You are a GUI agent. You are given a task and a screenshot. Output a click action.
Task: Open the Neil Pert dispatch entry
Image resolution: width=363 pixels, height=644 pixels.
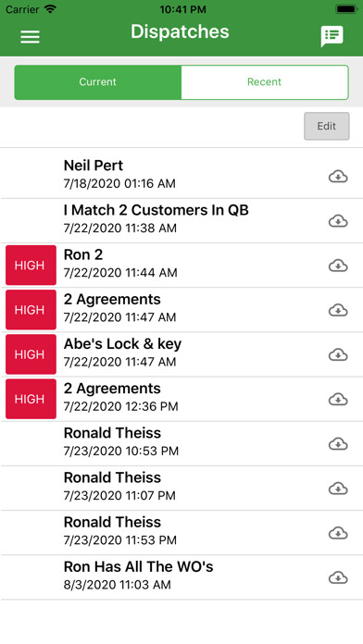pyautogui.click(x=181, y=173)
